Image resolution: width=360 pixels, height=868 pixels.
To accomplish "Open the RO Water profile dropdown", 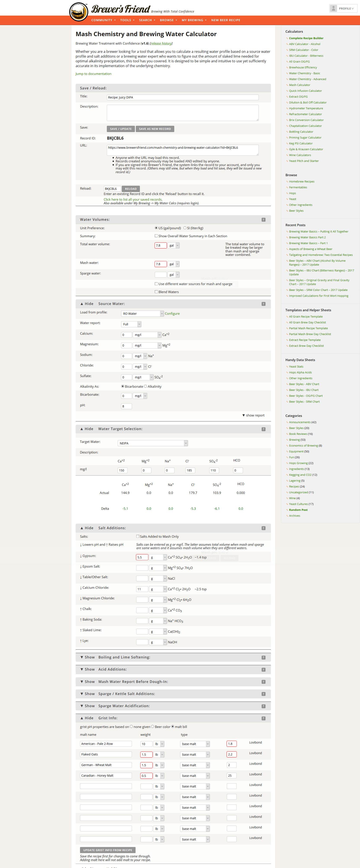I will (142, 313).
